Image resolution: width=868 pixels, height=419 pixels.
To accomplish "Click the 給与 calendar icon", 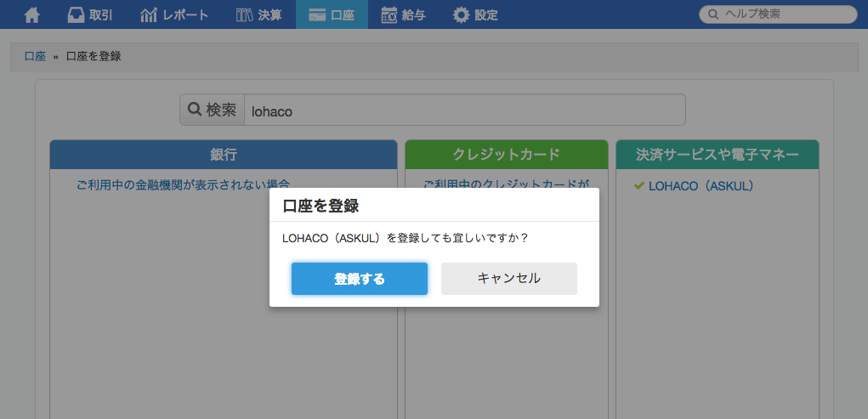I will [x=389, y=15].
